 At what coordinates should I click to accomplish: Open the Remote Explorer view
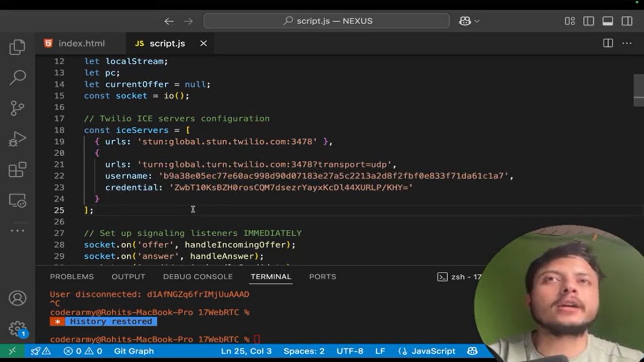pos(17,201)
